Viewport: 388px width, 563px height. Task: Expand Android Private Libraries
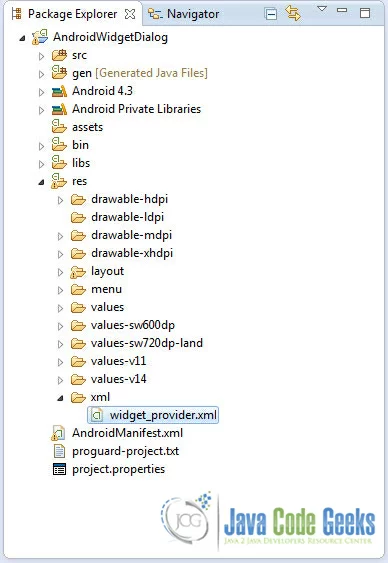coord(42,110)
